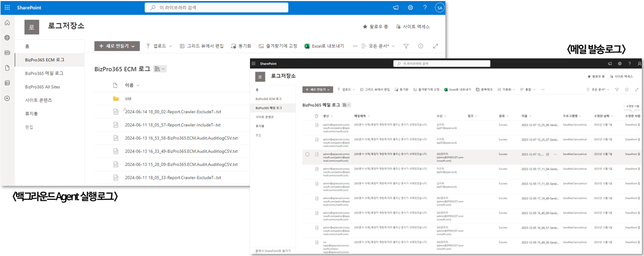The height and width of the screenshot is (256, 644).
Task: Click the home icon in the left app rail
Action: [x=7, y=23]
